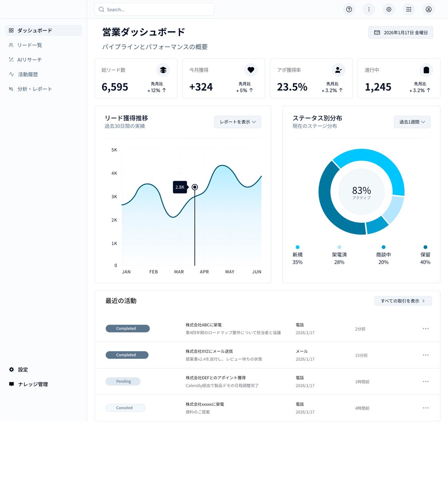This screenshot has height=495, width=448.
Task: Click the 活動履歴 pulse icon in sidebar
Action: click(x=11, y=74)
